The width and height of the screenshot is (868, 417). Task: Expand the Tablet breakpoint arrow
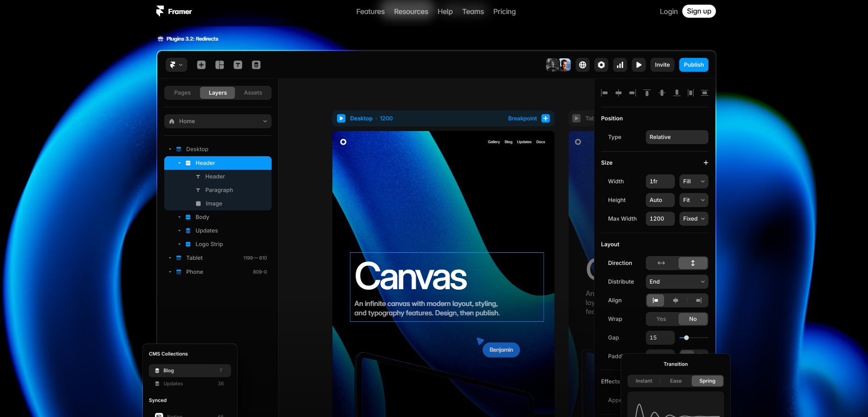[x=170, y=258]
